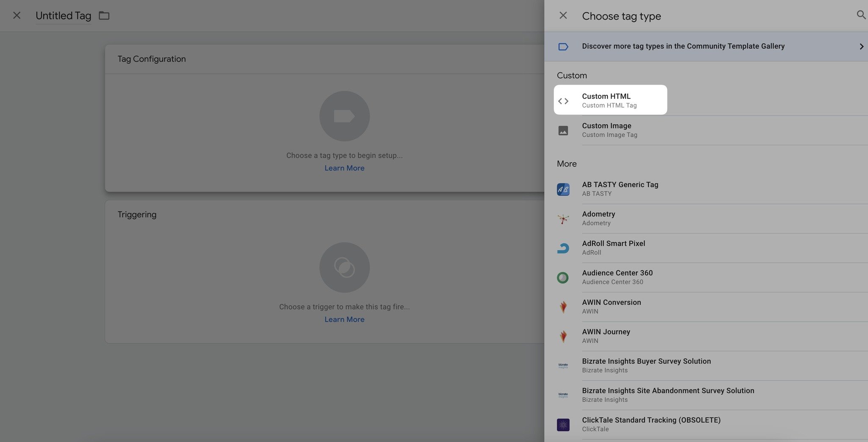Select the ClickTale Standard Tracking icon

click(x=563, y=424)
